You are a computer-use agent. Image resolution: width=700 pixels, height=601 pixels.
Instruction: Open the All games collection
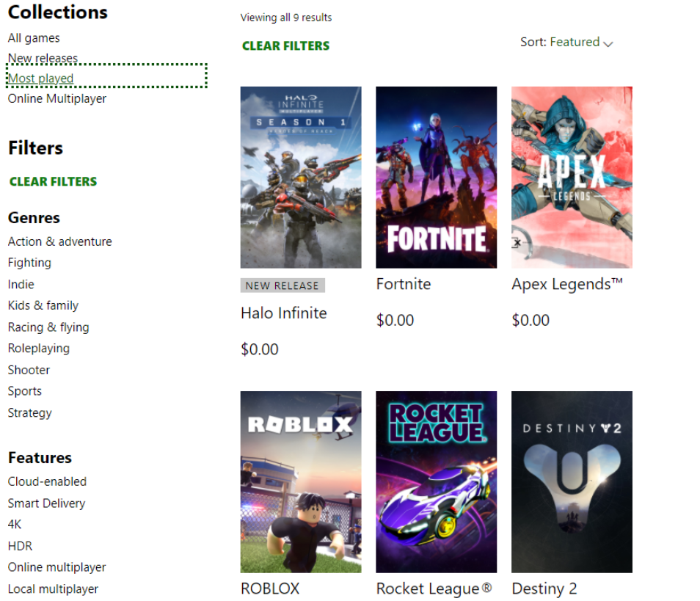point(34,38)
